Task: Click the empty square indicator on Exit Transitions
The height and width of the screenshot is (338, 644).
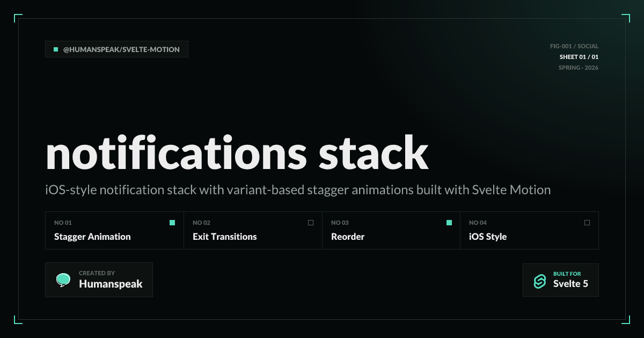Action: 311,223
